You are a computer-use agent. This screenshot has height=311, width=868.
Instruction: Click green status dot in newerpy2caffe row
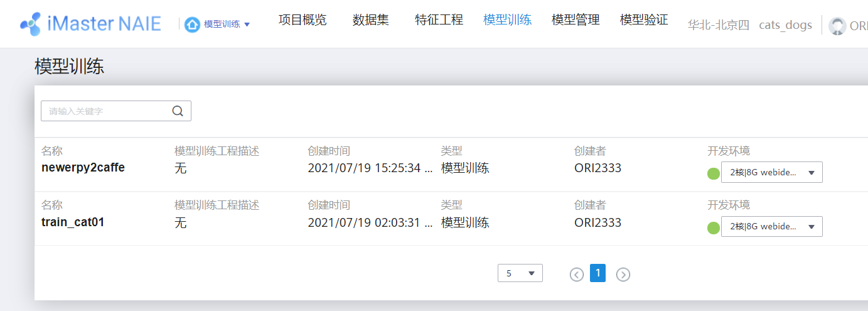pos(714,173)
